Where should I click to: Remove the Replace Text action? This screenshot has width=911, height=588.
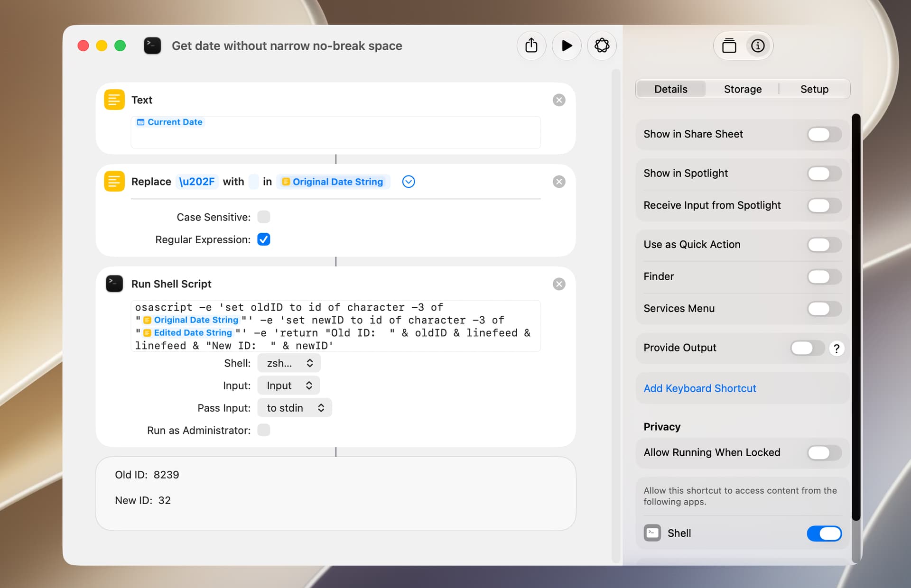tap(559, 182)
